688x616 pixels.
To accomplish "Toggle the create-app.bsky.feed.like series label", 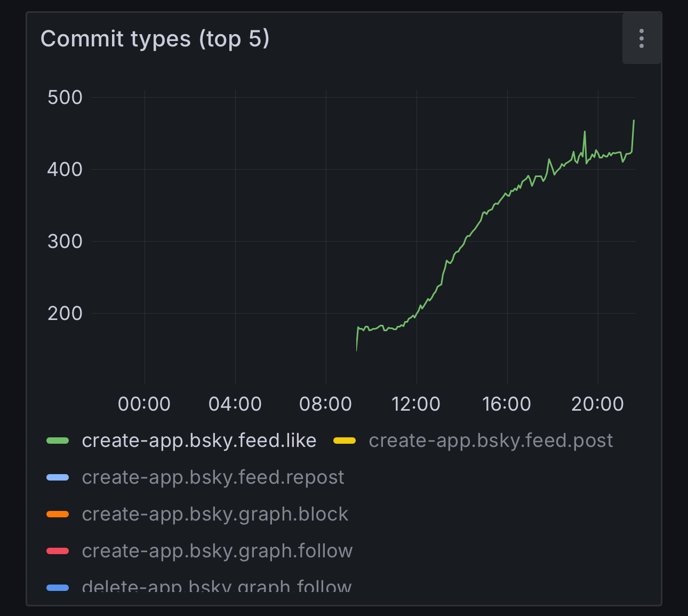I will pyautogui.click(x=199, y=441).
